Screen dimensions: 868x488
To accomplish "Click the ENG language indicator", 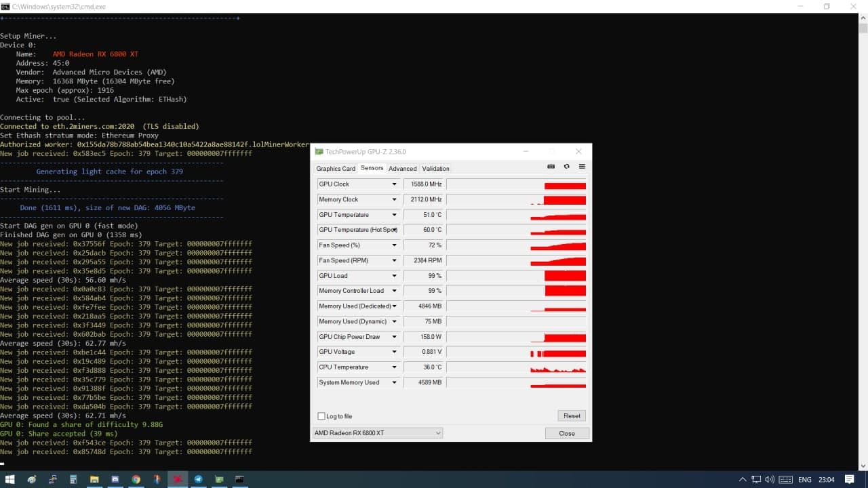I will [805, 480].
